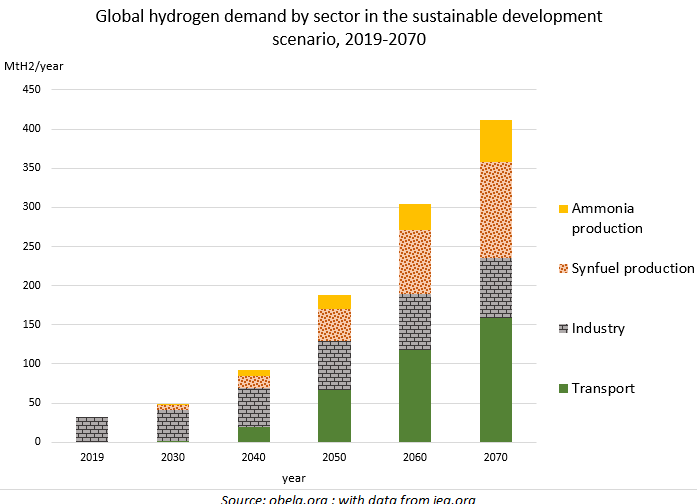The image size is (697, 504).
Task: Click the brick-patterned Industry legend swatch
Action: pyautogui.click(x=563, y=329)
